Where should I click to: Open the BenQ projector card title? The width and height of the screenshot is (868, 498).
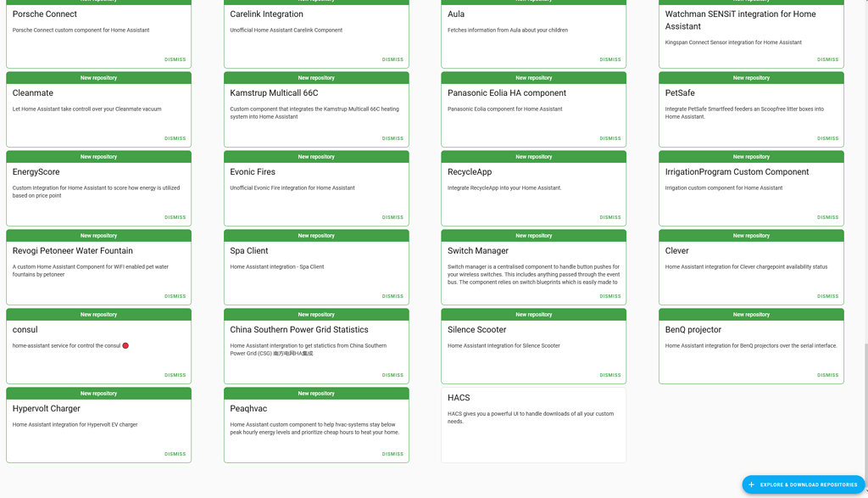click(x=693, y=330)
